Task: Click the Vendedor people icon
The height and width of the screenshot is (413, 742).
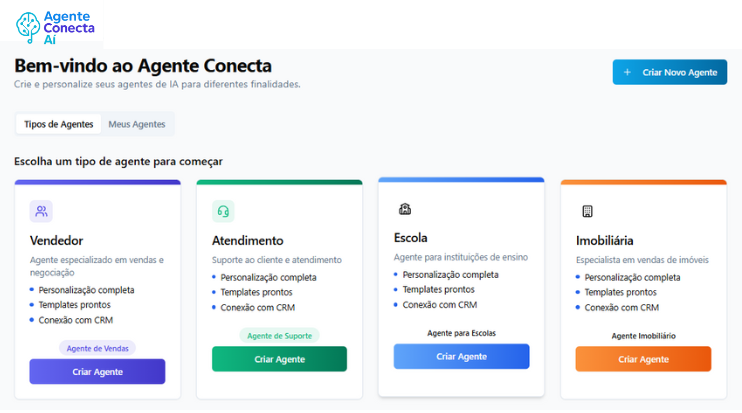Action: pyautogui.click(x=41, y=211)
